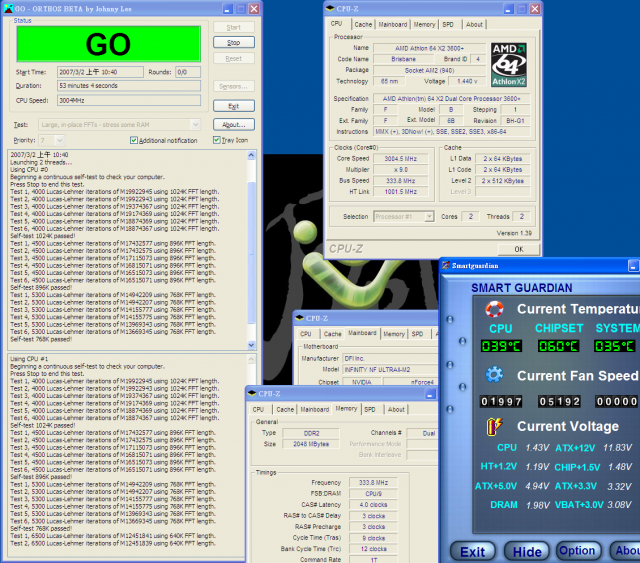Click 'Self-test 1024K passed!' in the upper log
This screenshot has width=640, height=563.
pyautogui.click(x=42, y=236)
